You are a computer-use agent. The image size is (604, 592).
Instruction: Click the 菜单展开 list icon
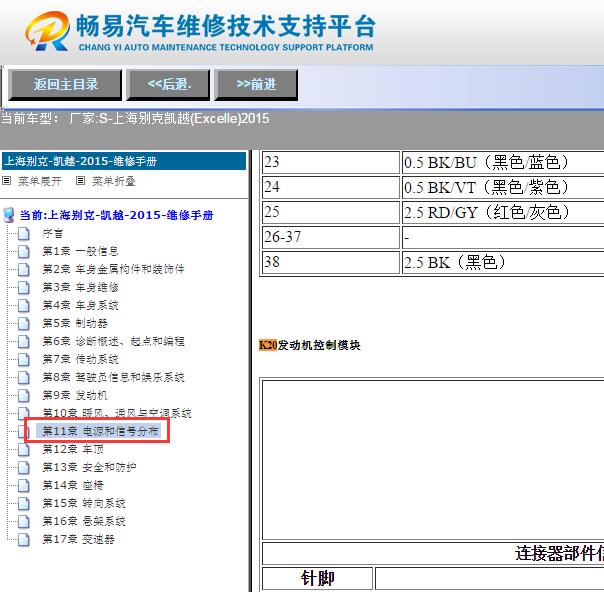7,181
